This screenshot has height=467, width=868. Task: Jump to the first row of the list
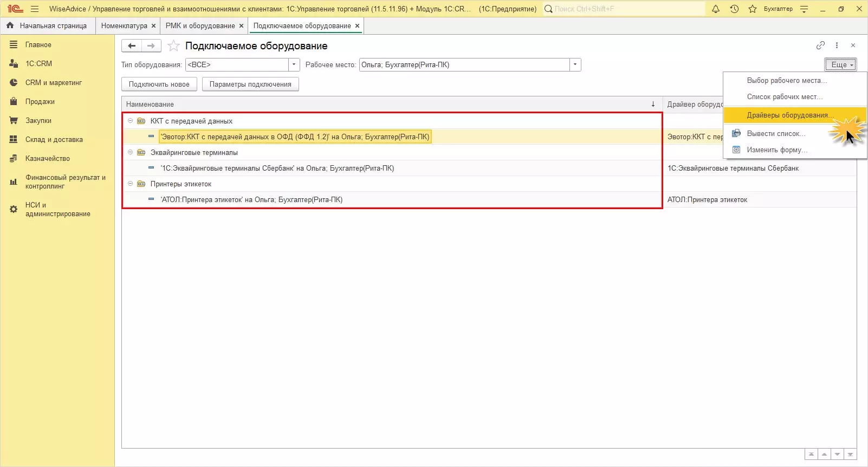tap(811, 455)
